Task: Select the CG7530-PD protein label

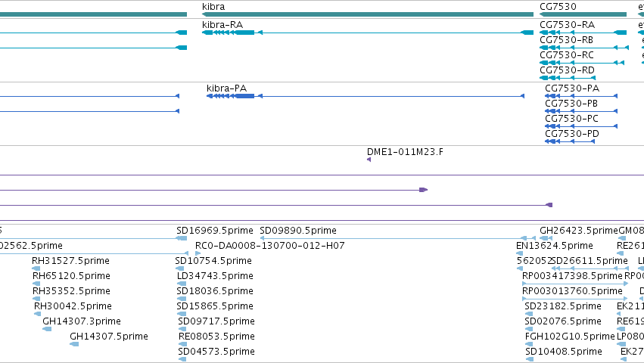Action: click(572, 134)
